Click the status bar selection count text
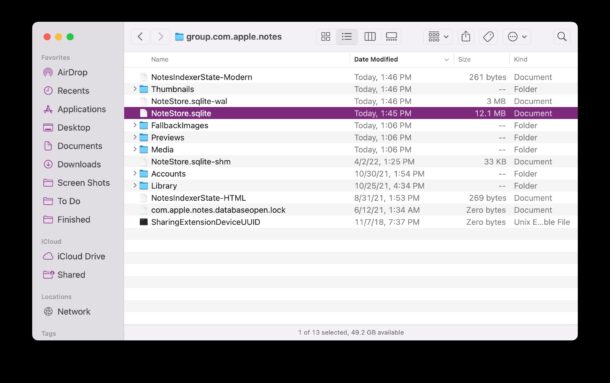Image resolution: width=610 pixels, height=383 pixels. click(x=351, y=332)
